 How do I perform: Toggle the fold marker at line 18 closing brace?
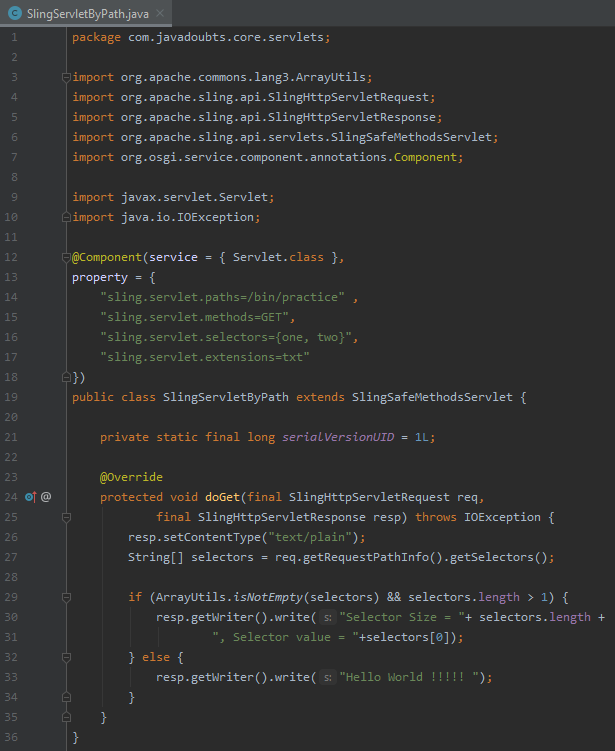tap(67, 377)
